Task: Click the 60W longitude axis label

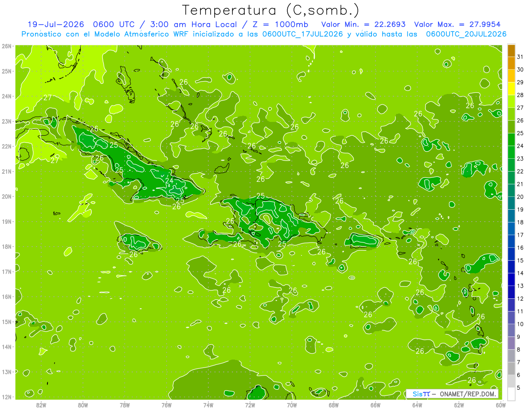Action: click(501, 405)
